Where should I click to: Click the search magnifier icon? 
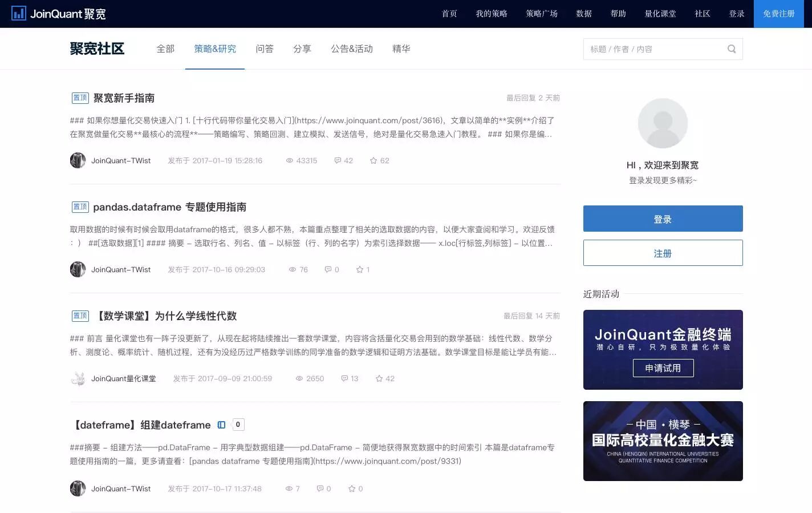click(x=732, y=49)
